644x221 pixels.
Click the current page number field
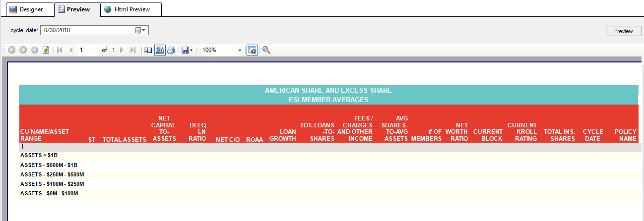click(88, 50)
